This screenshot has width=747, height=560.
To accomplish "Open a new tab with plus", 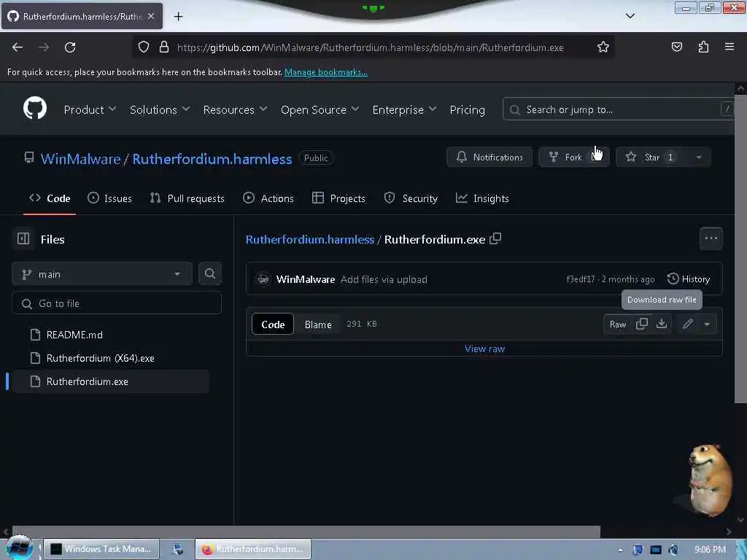I will (x=178, y=17).
